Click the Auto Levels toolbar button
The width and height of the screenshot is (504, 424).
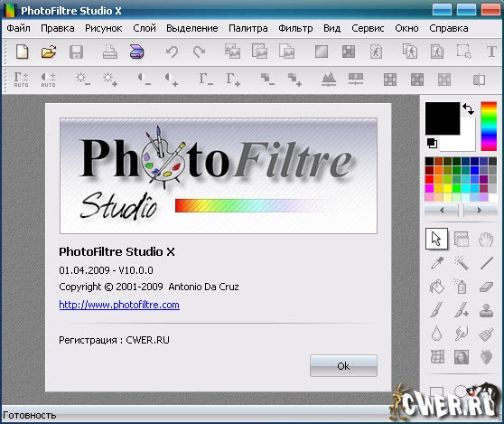21,80
